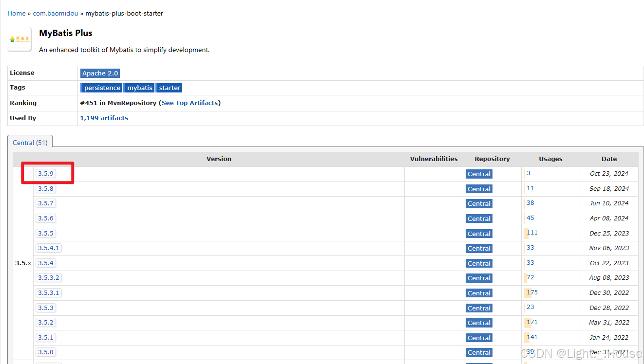This screenshot has width=644, height=364.
Task: Click the Central badge in the 3.5.9 row
Action: [479, 174]
